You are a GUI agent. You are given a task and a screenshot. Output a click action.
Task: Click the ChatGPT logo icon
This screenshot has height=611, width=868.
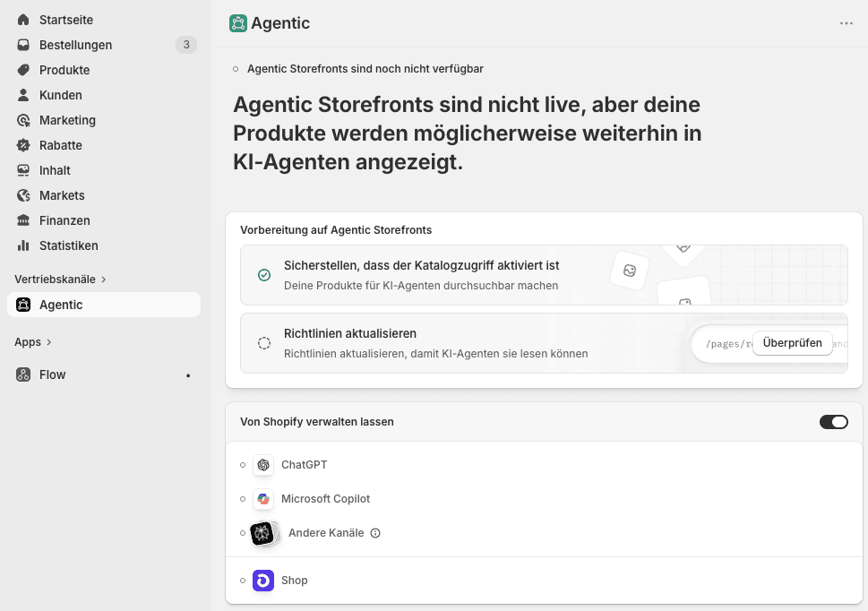pyautogui.click(x=263, y=465)
